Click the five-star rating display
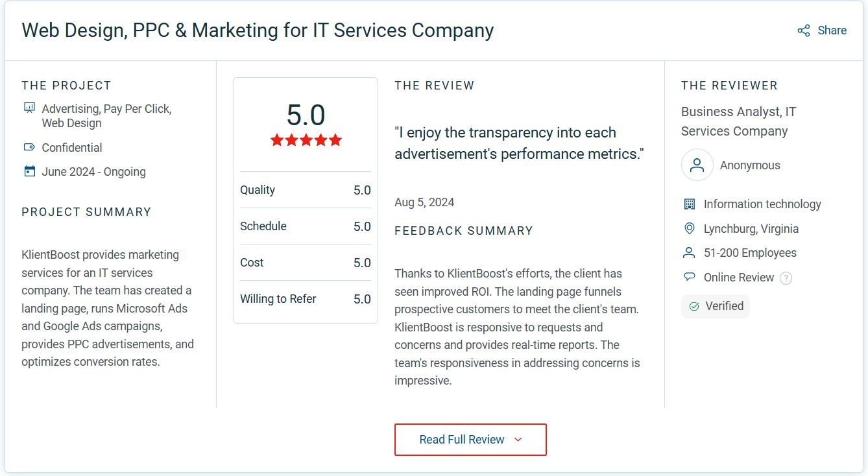 305,139
